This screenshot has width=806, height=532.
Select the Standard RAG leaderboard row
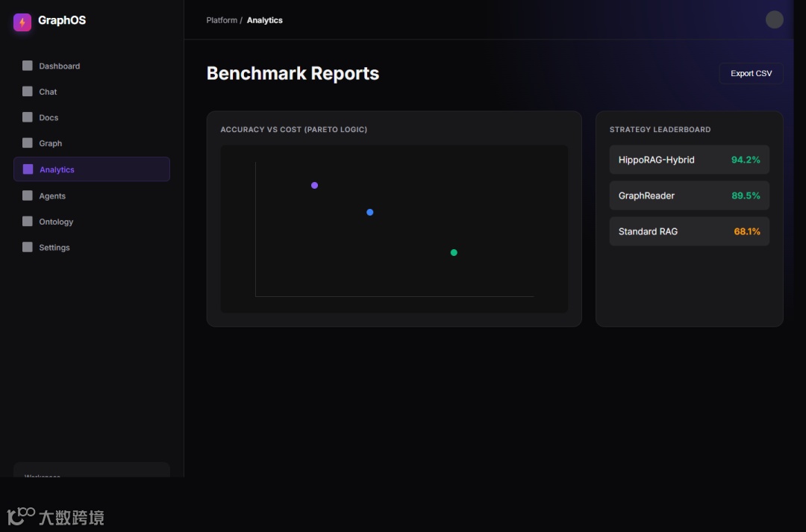tap(690, 231)
